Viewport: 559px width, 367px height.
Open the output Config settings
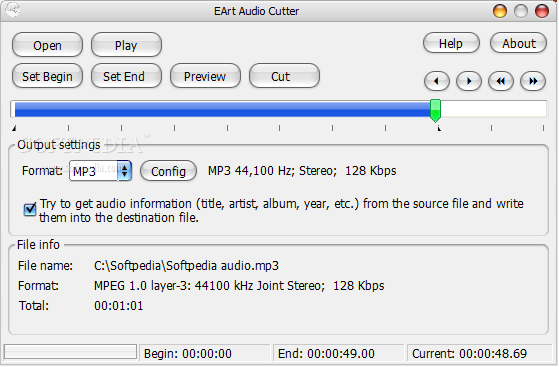(x=168, y=171)
